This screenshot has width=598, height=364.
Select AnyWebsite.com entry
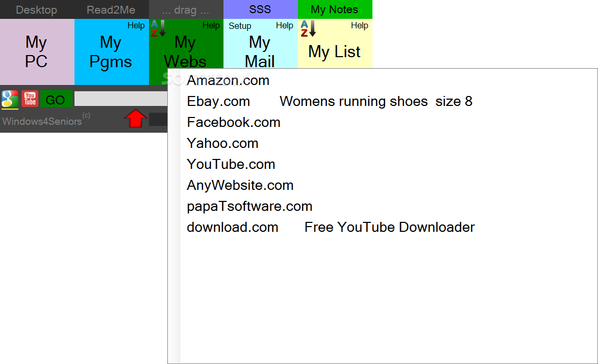pos(240,185)
